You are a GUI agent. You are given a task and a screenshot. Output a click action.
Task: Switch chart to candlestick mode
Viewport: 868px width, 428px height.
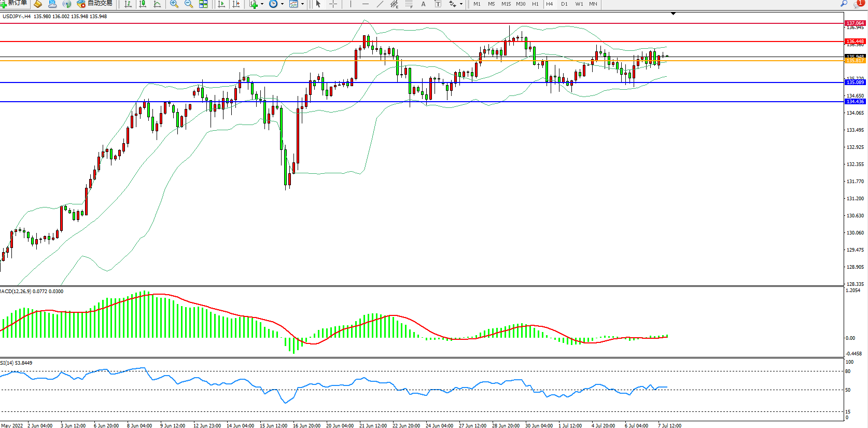pos(143,4)
